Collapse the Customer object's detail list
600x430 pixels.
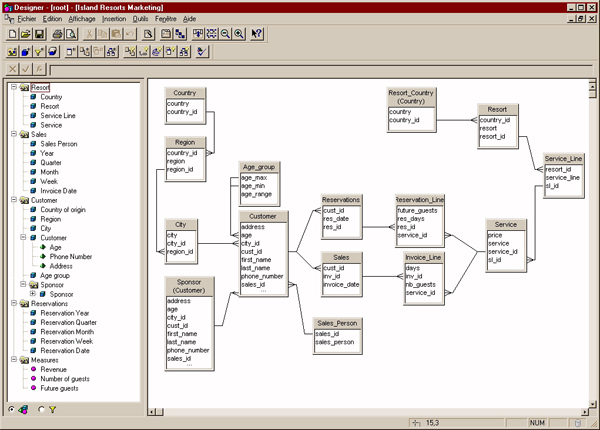pos(22,238)
